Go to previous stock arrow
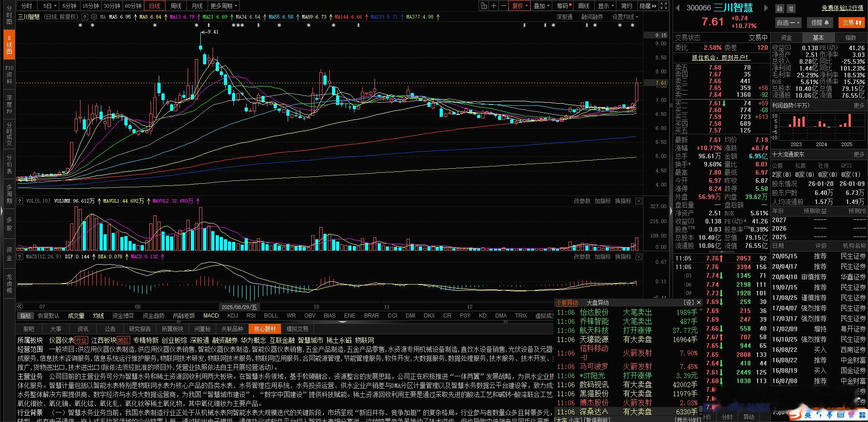The width and height of the screenshot is (868, 422). tap(678, 8)
